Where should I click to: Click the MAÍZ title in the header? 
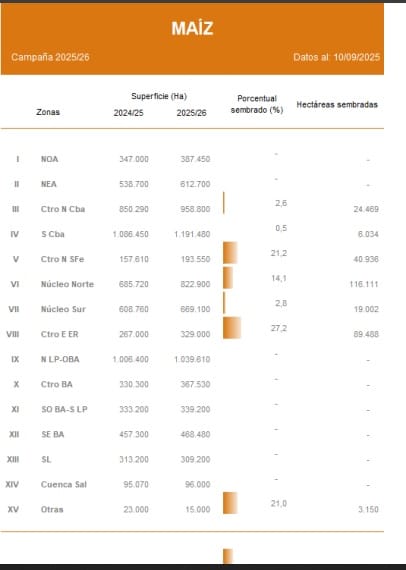tap(192, 28)
